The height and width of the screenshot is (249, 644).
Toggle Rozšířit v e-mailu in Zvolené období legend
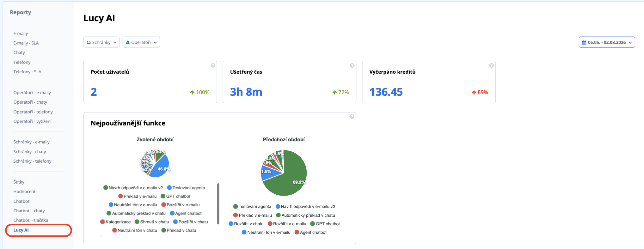point(181,205)
